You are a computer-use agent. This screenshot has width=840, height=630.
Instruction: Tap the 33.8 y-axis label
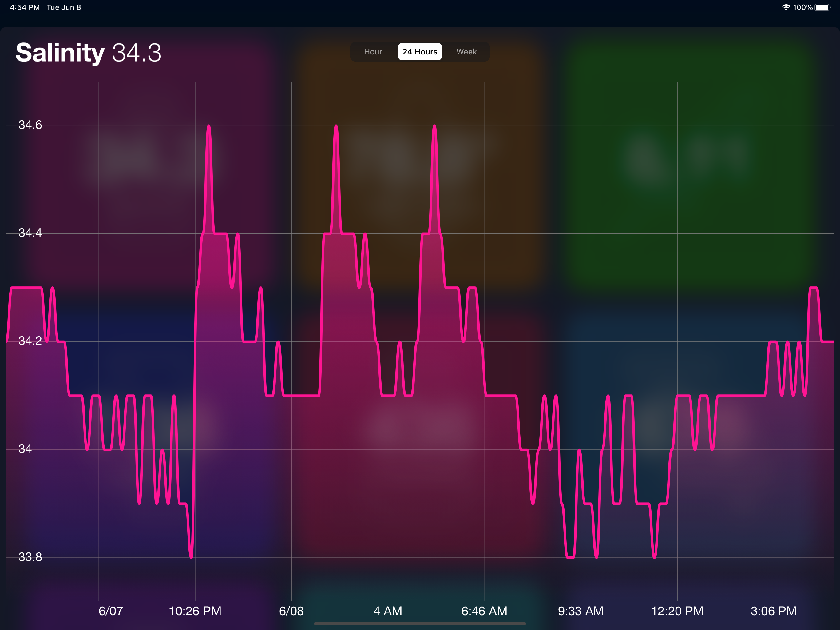pyautogui.click(x=30, y=557)
